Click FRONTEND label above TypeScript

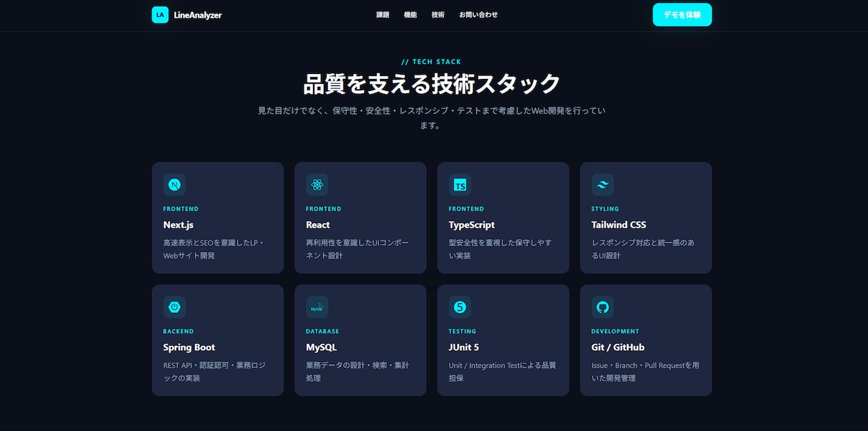coord(466,209)
